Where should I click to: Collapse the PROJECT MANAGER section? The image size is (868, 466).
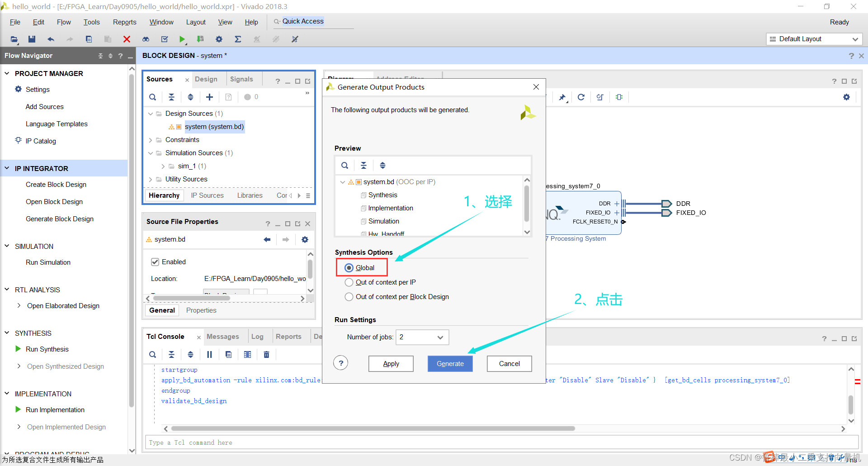point(7,73)
